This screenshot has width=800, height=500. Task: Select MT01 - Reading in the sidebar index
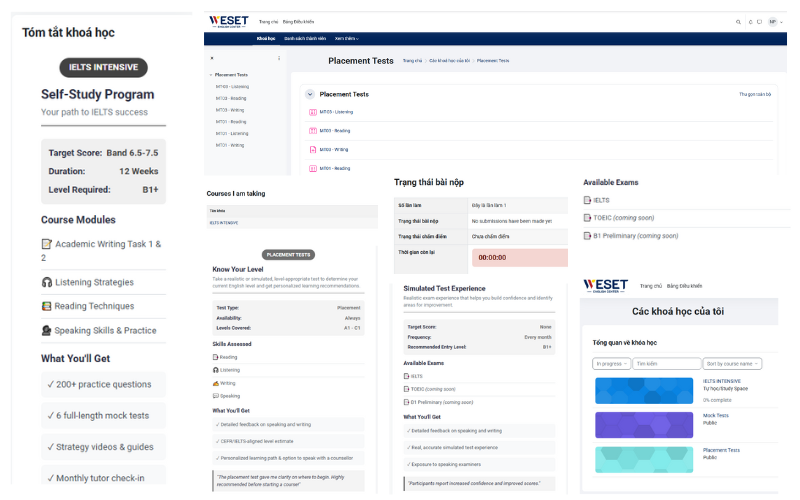tap(231, 122)
